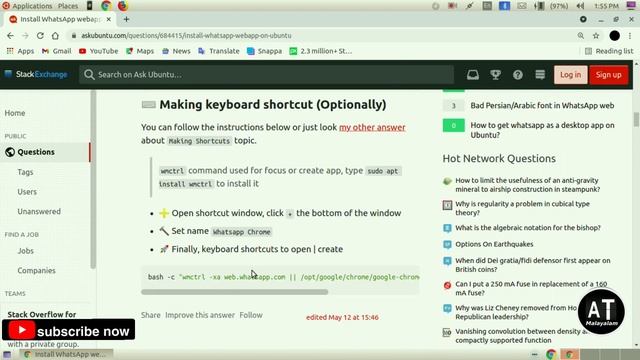
Task: Open Tags in the sidebar
Action: click(x=25, y=172)
